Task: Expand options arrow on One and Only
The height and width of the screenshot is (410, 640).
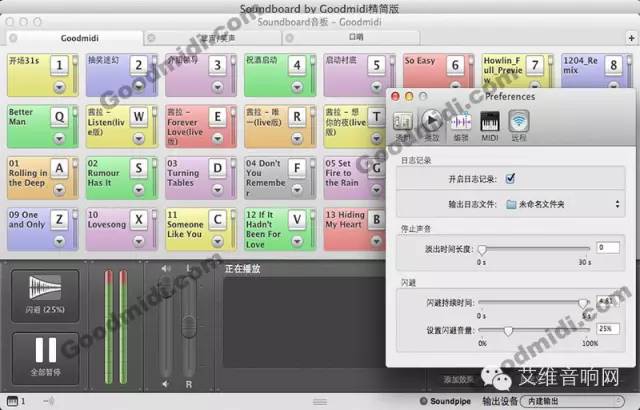Action: (x=60, y=242)
